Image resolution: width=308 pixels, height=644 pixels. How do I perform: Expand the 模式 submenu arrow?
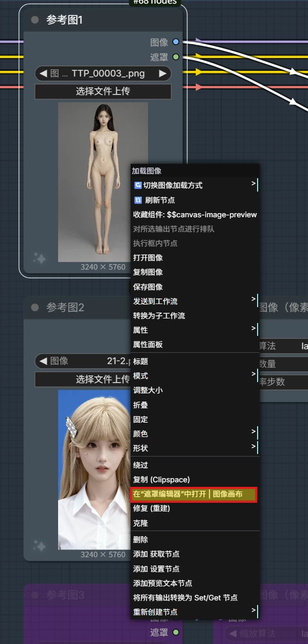tap(253, 374)
